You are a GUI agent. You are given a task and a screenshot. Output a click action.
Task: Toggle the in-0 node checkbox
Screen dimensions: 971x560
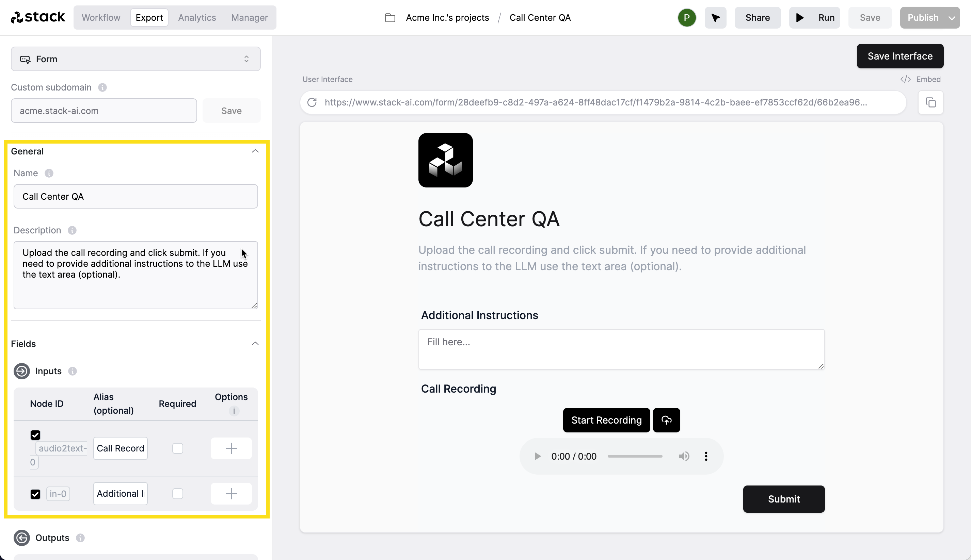pos(35,493)
